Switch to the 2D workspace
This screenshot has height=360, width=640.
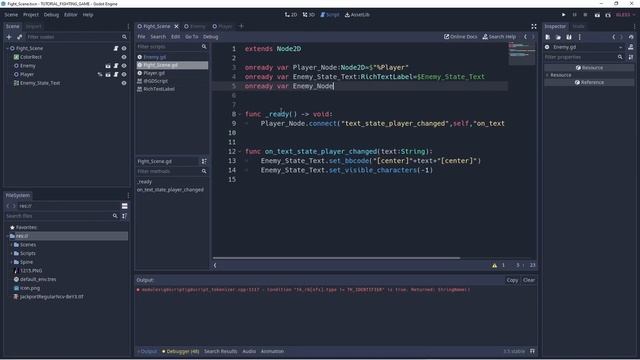point(291,15)
